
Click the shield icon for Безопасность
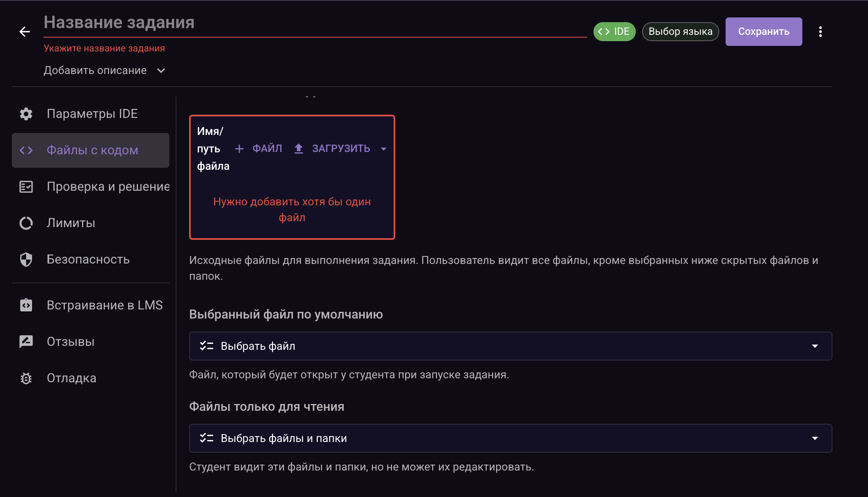[26, 260]
